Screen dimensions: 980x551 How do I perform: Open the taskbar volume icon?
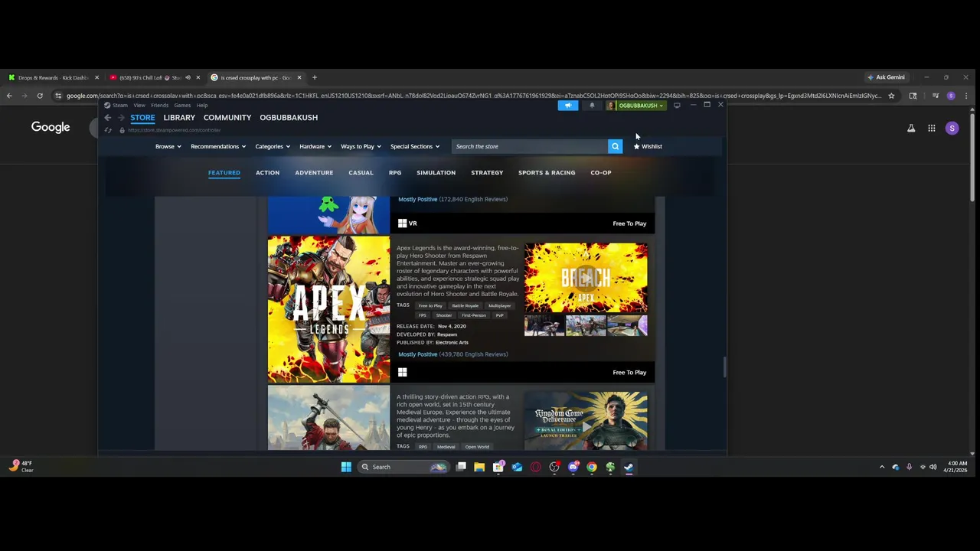933,467
